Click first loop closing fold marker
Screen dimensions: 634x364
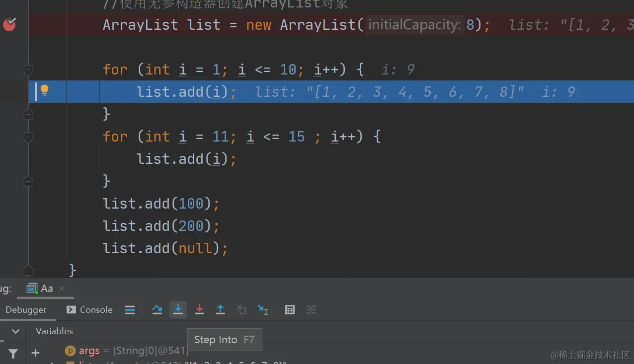(28, 114)
